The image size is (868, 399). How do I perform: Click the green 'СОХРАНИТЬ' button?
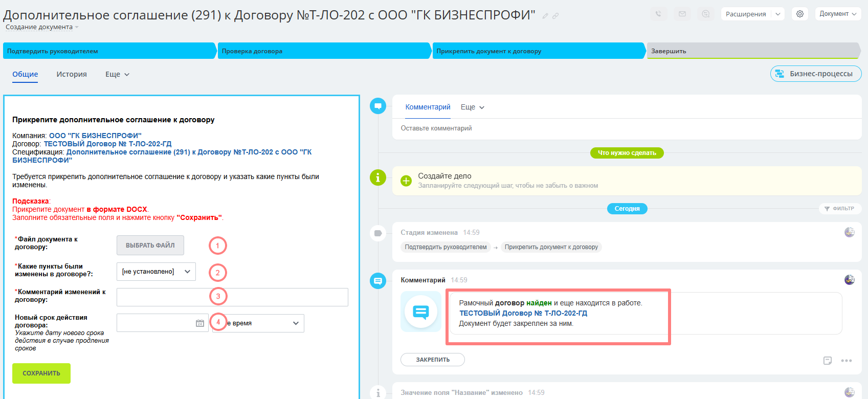point(41,373)
